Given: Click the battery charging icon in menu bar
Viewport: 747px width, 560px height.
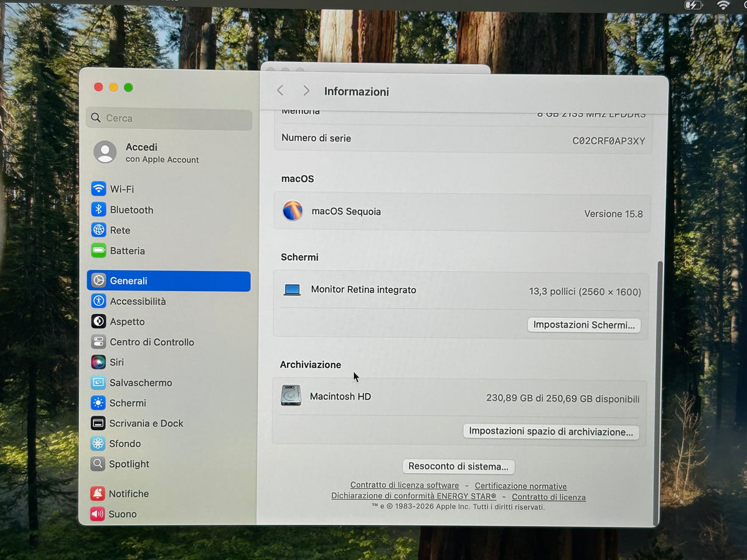Looking at the screenshot, I should 693,5.
